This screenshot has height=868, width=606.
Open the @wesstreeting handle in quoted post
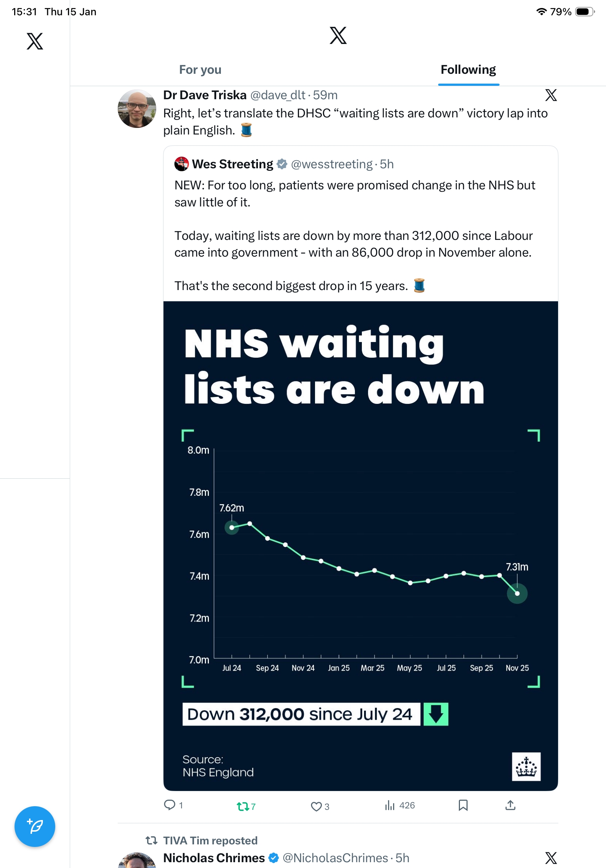pyautogui.click(x=331, y=164)
